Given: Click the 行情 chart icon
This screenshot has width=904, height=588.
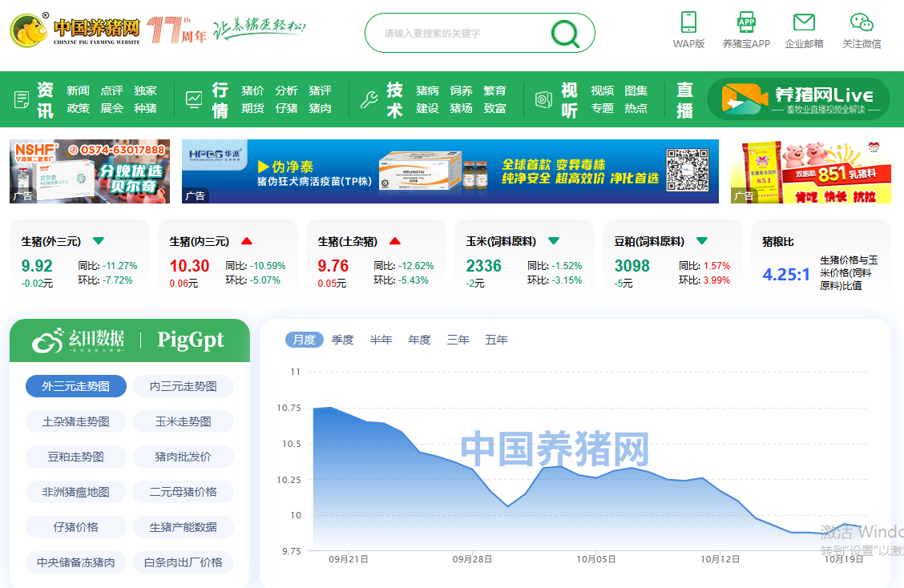Looking at the screenshot, I should tap(194, 99).
